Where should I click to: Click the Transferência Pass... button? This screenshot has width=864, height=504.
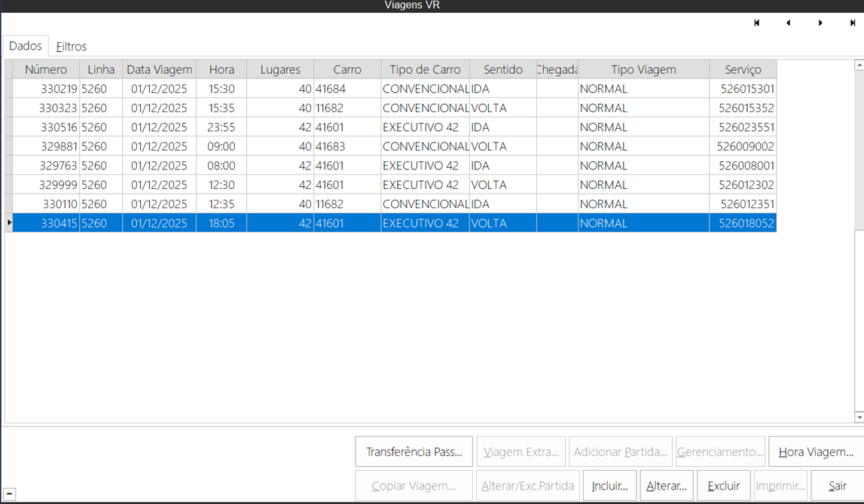coord(414,452)
